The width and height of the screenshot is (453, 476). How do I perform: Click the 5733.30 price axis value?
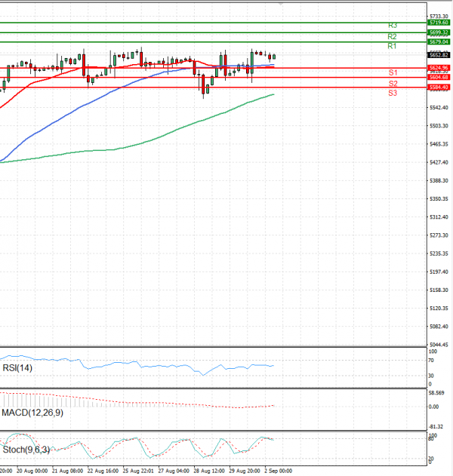pos(439,17)
